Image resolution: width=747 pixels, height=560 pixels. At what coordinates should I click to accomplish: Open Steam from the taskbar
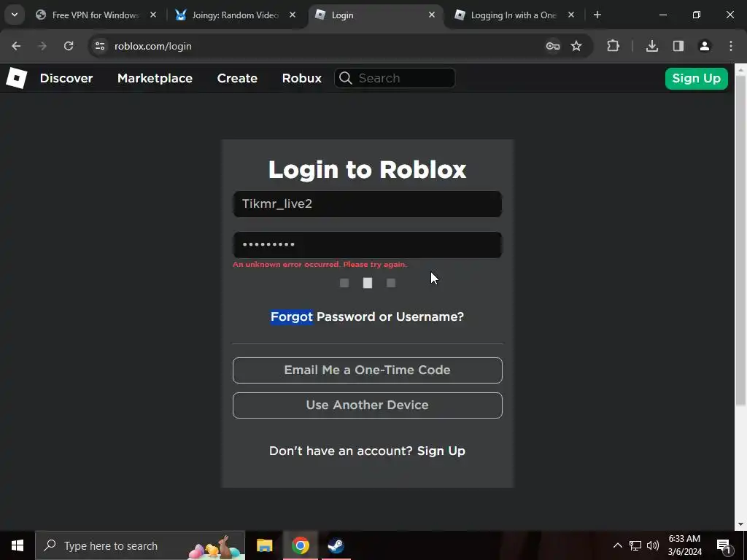coord(336,545)
